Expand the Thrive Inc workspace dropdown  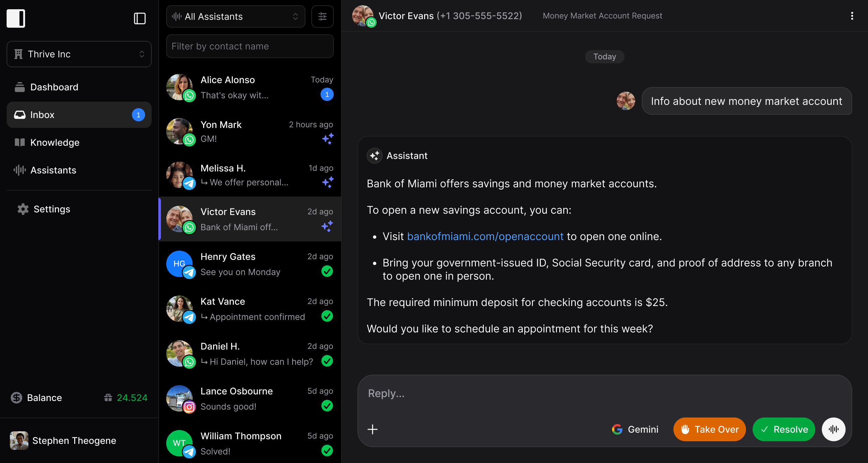pos(79,54)
